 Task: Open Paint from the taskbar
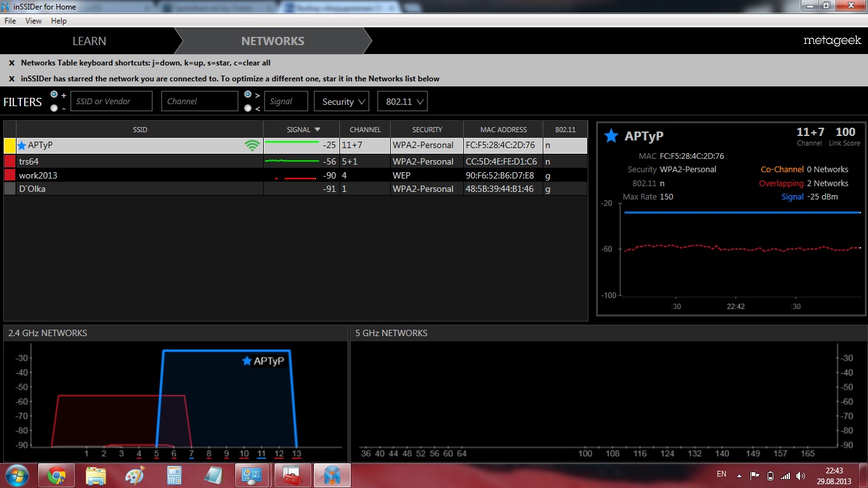(135, 475)
